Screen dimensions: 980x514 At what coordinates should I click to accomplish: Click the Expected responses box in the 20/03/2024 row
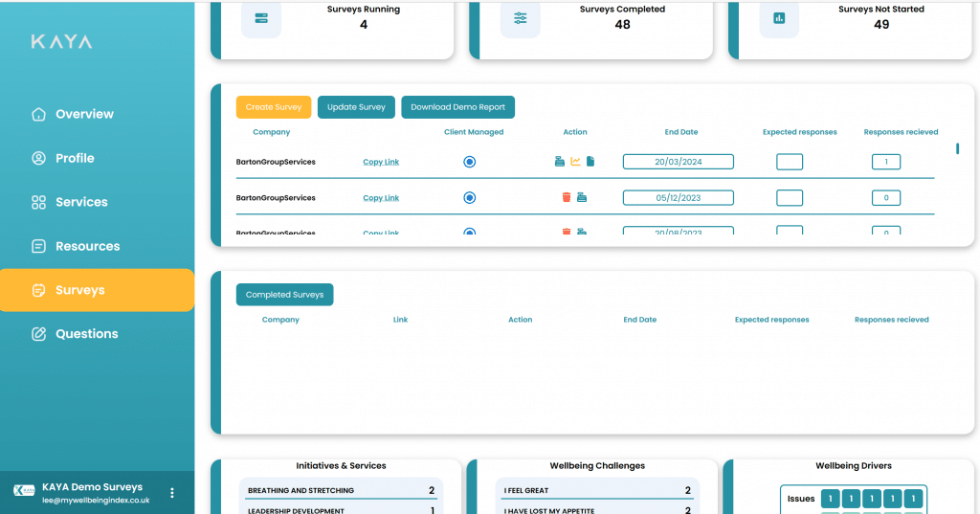[x=790, y=162]
